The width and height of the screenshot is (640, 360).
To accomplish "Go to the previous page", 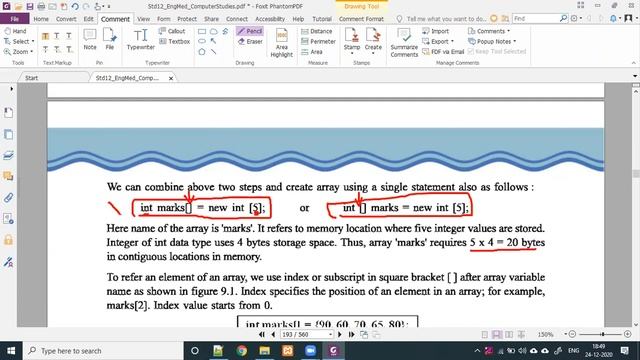I will click(x=273, y=334).
